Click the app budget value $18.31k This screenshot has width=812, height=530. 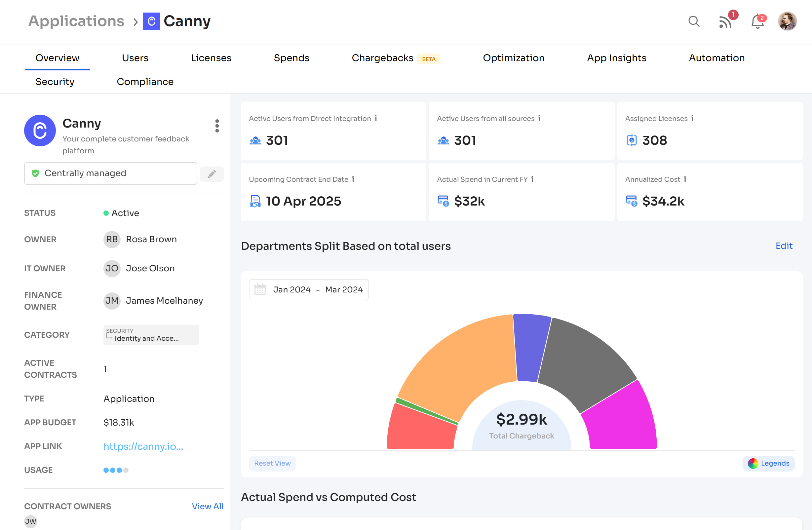pos(119,422)
